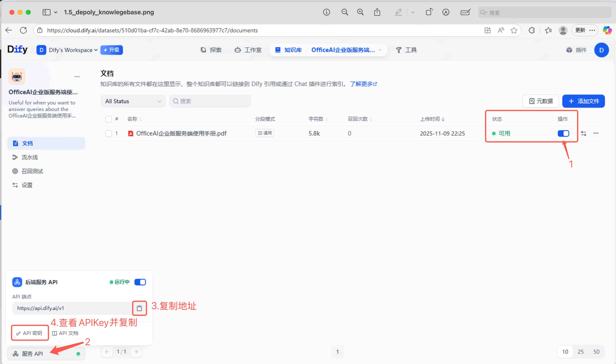Copy the API endpoint https://api.dify.ai/v1

[139, 308]
